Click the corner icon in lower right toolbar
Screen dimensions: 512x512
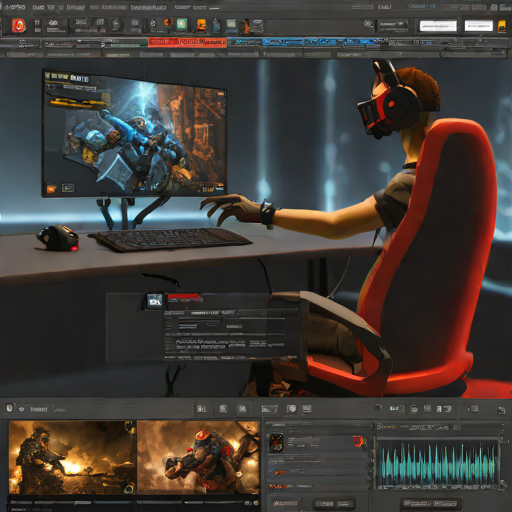501,410
